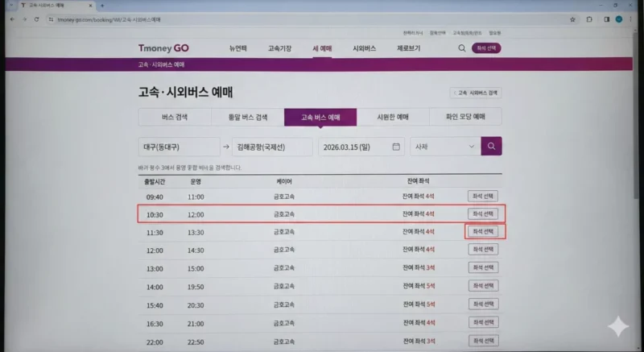
Task: Open the 뉴언택 navigation menu
Action: pyautogui.click(x=237, y=48)
